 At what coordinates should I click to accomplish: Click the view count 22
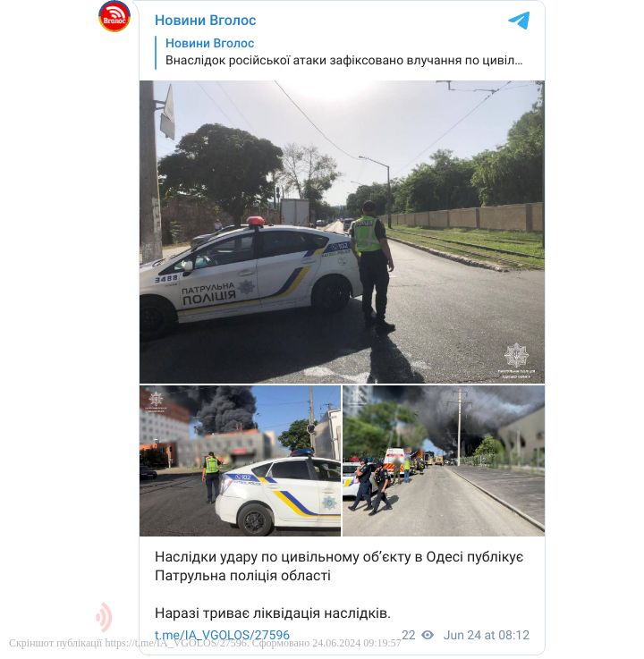point(408,635)
